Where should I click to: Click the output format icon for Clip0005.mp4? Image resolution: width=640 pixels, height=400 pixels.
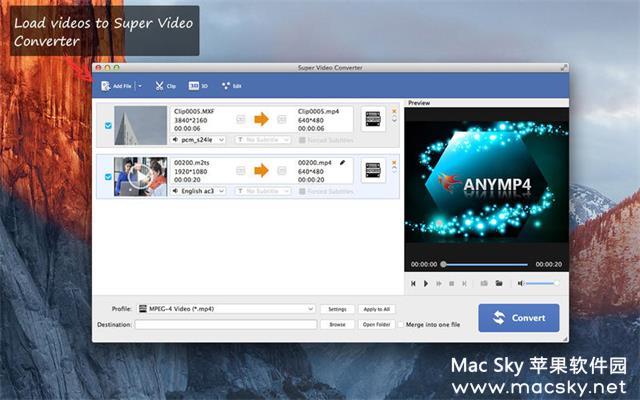pos(373,119)
